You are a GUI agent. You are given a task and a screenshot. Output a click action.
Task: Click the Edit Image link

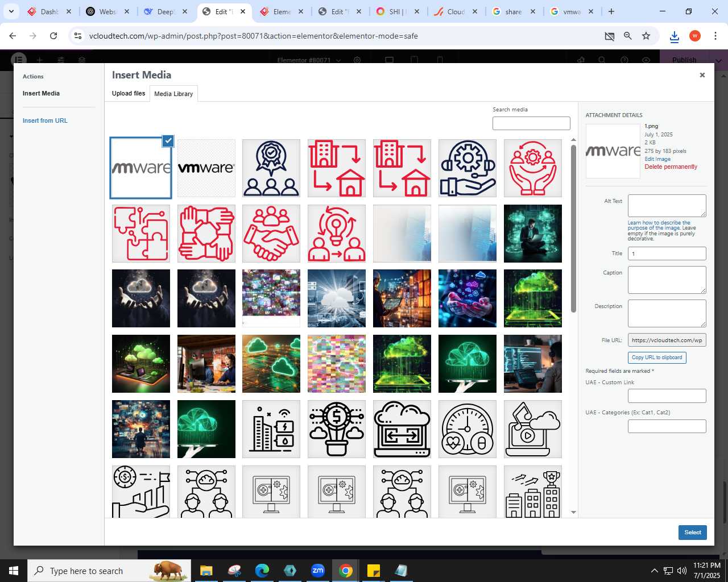pos(657,159)
